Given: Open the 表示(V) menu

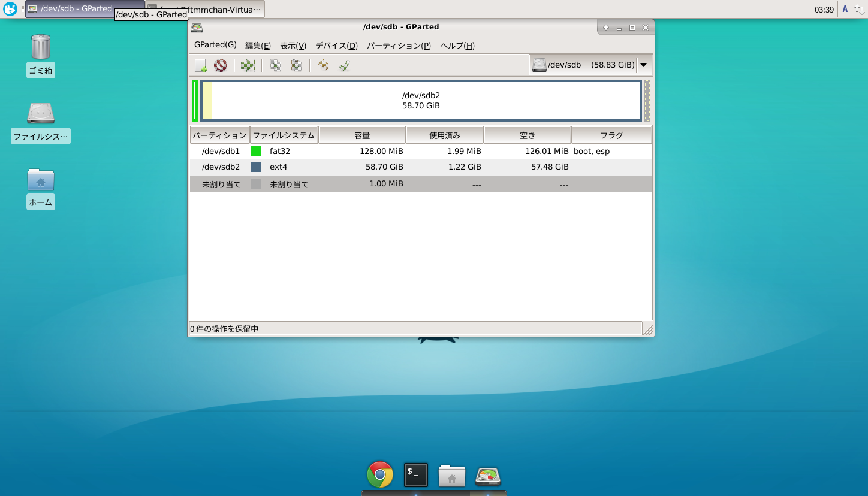Looking at the screenshot, I should 293,46.
